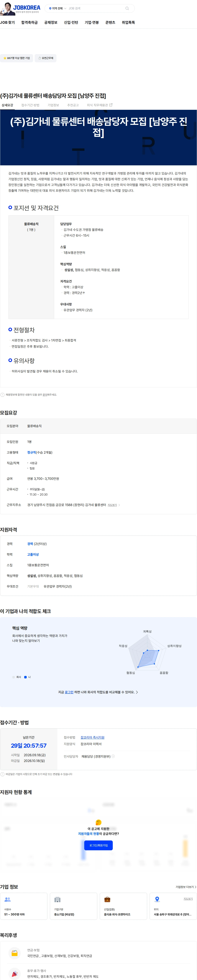Click 지도보기 next to work address
This screenshot has width=197, height=980.
click(112, 505)
